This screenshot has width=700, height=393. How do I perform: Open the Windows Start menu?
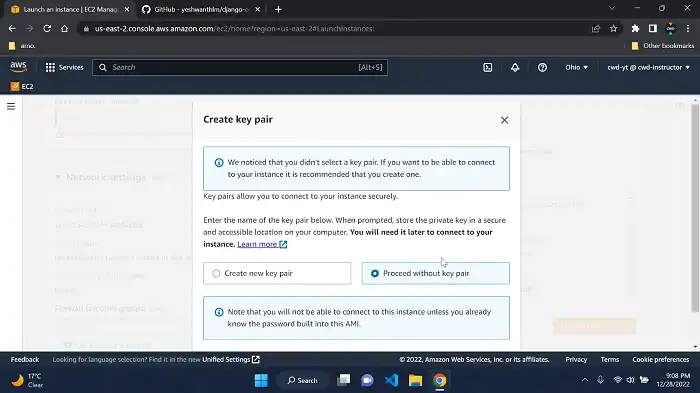click(x=261, y=380)
